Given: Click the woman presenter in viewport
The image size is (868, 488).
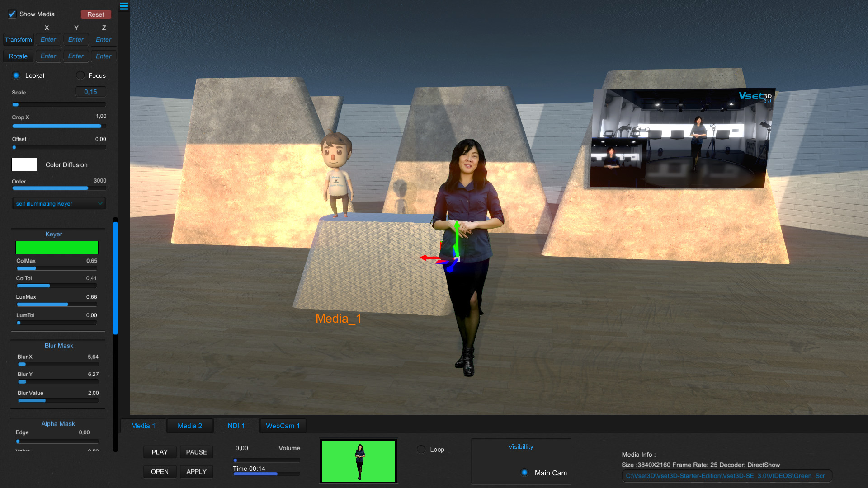Looking at the screenshot, I should tap(468, 258).
